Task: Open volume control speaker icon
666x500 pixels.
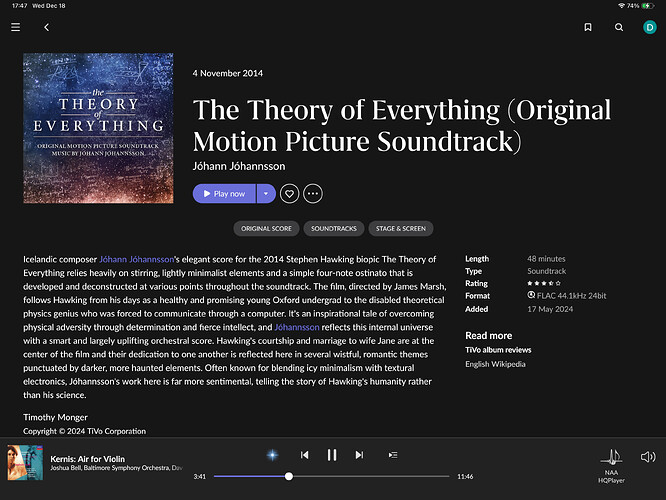Action: pos(648,457)
